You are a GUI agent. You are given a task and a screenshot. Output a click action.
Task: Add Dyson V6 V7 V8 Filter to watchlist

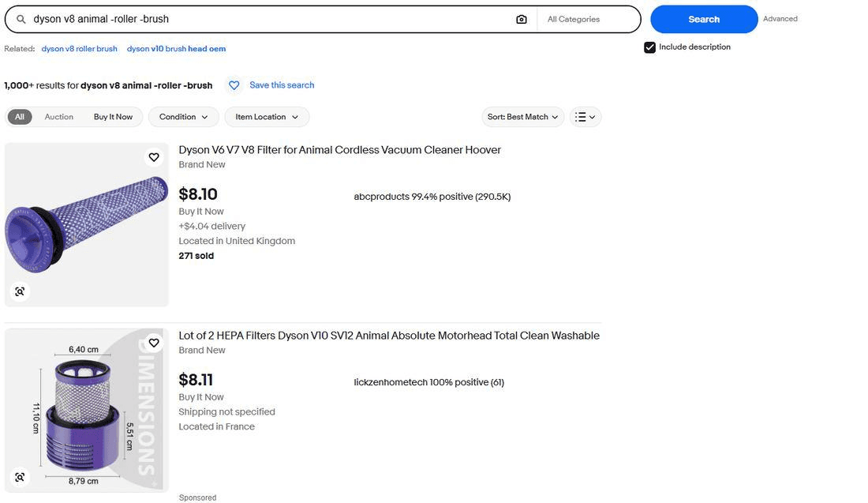click(x=154, y=157)
